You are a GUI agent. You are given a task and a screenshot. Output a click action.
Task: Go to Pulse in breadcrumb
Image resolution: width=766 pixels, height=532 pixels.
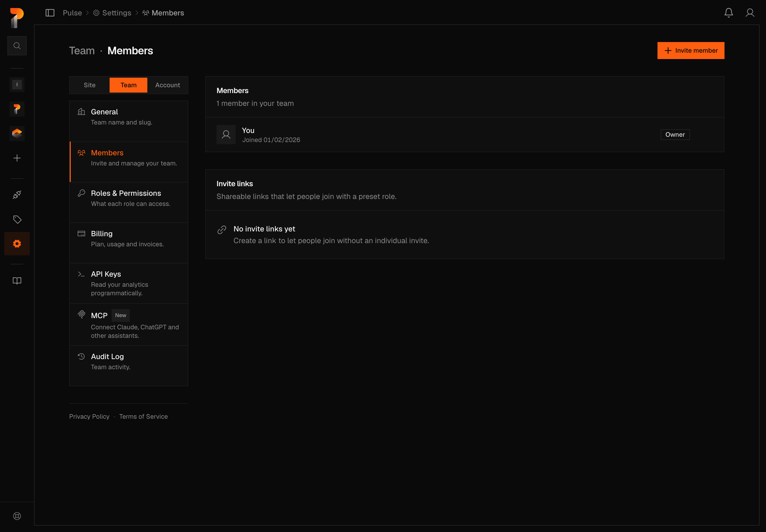coord(72,13)
